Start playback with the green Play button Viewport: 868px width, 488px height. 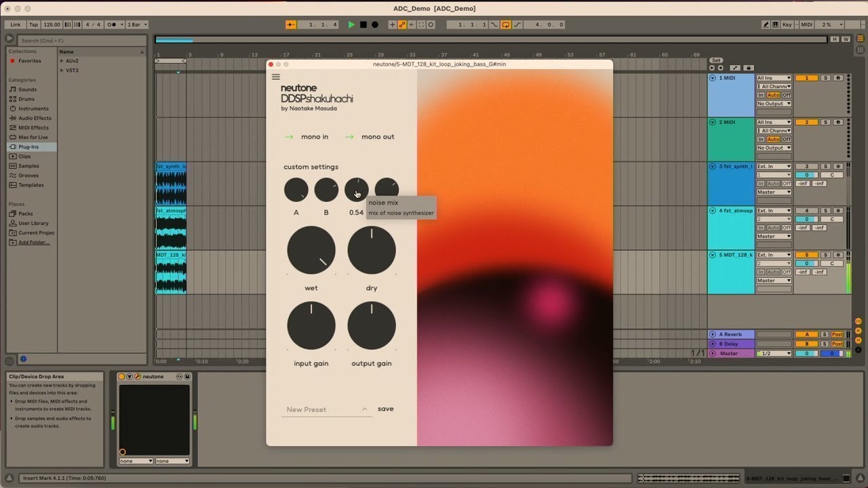click(351, 25)
